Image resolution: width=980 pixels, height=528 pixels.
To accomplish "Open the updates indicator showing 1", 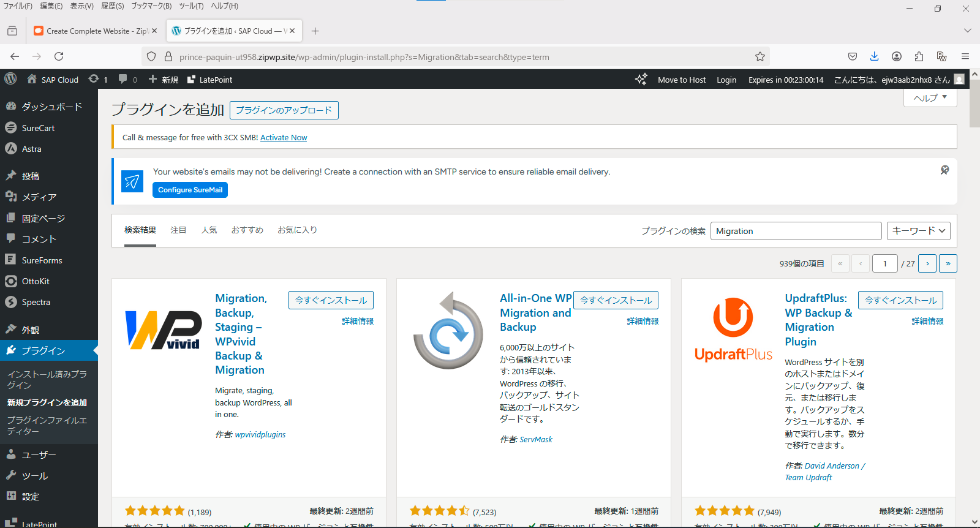I will [x=98, y=80].
